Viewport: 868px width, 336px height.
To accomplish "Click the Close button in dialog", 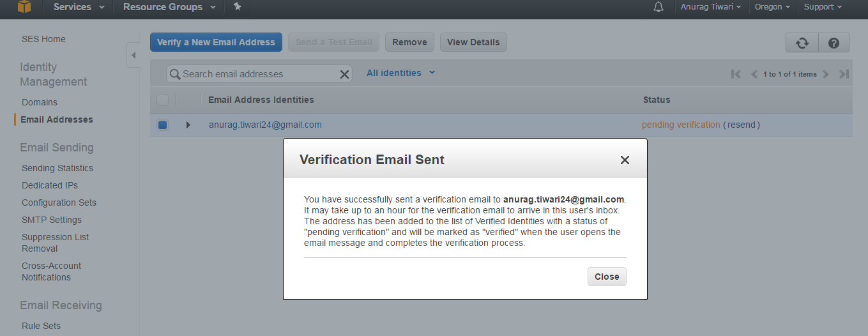I will (x=607, y=277).
